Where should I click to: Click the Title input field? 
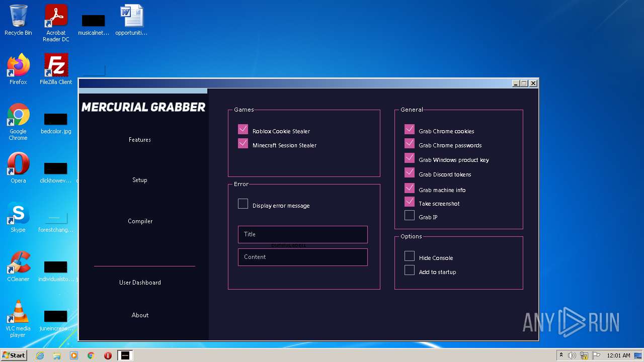tap(302, 234)
